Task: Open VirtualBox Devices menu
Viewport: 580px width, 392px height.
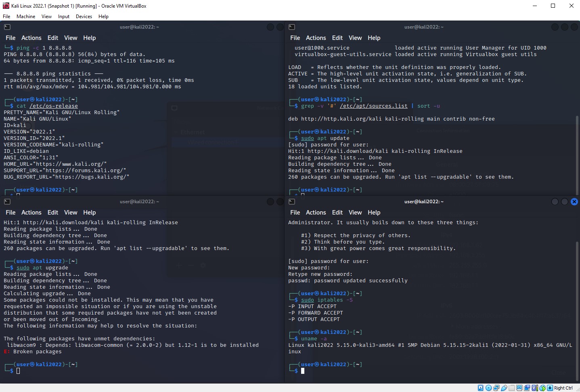Action: point(84,17)
